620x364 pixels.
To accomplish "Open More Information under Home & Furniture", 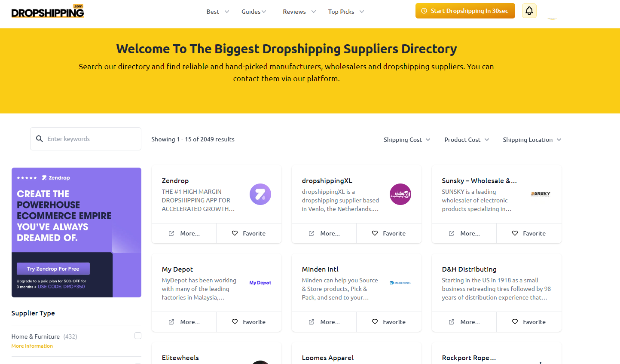I will (32, 346).
